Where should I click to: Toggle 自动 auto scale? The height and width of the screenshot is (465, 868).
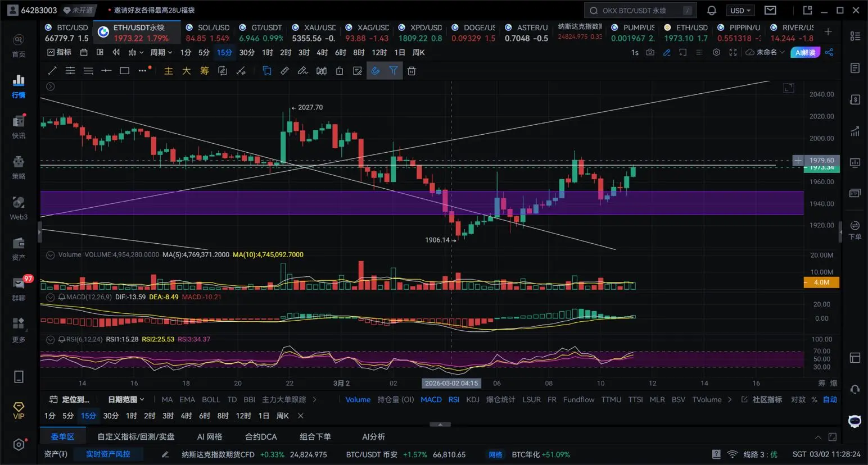pos(830,399)
